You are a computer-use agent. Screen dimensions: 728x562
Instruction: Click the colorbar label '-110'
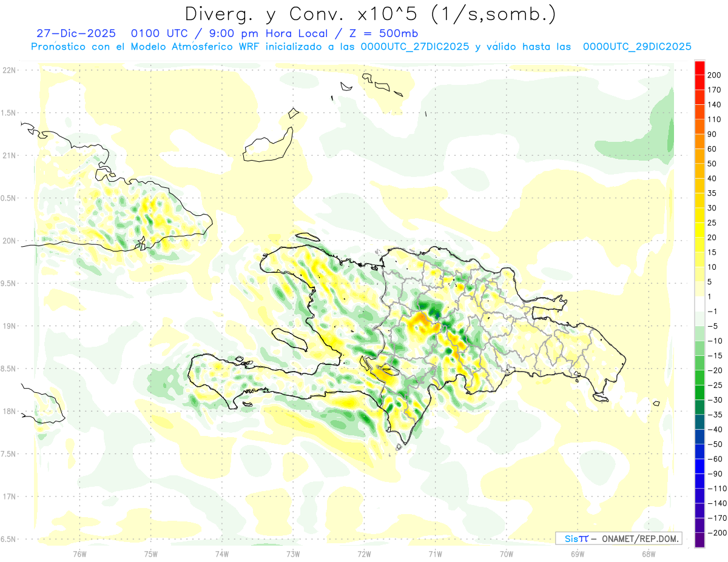[716, 489]
